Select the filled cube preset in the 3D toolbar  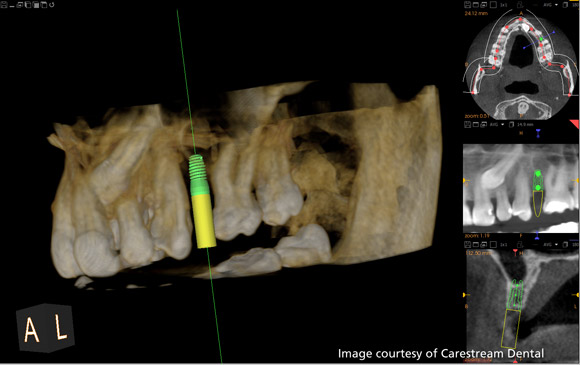(36, 5)
